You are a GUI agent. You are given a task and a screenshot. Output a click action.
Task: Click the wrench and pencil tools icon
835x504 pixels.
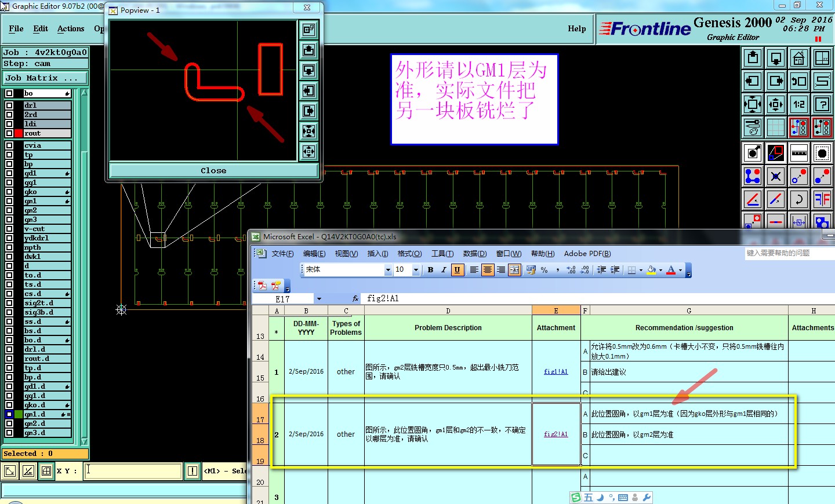[x=753, y=127]
